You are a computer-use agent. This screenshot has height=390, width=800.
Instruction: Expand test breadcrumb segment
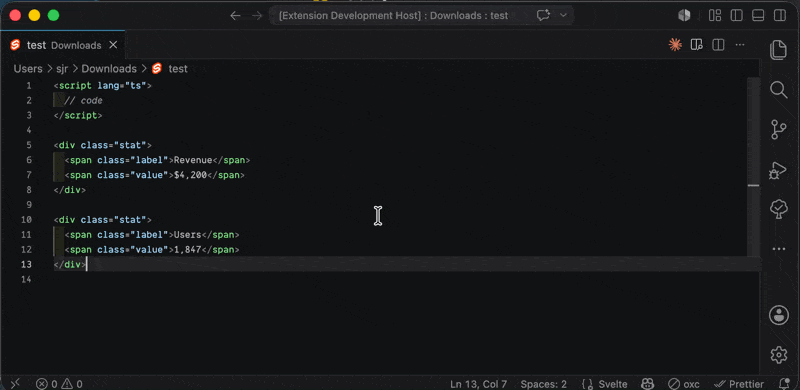tap(178, 68)
